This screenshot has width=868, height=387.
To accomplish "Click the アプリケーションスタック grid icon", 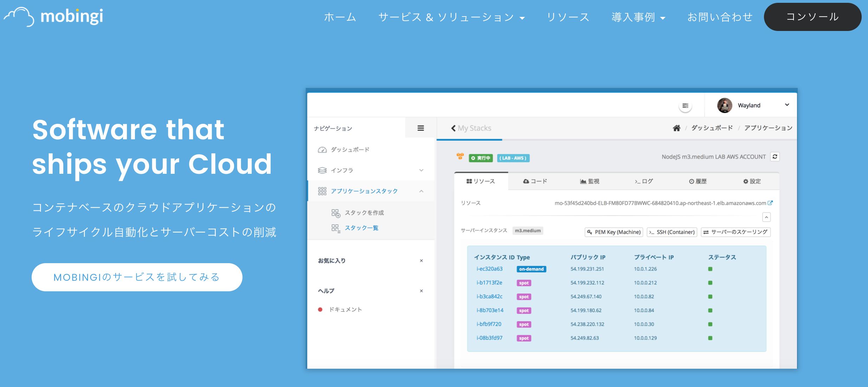I will 322,191.
